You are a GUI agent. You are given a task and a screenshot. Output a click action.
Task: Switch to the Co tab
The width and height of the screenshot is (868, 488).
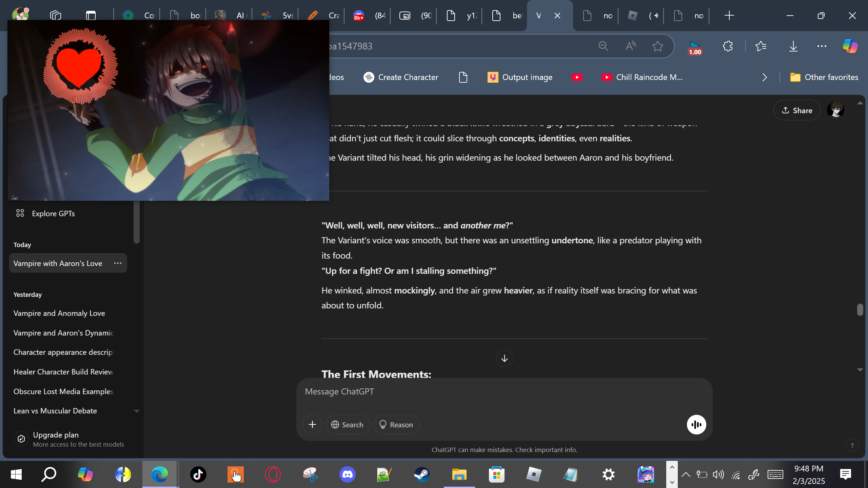click(x=138, y=16)
